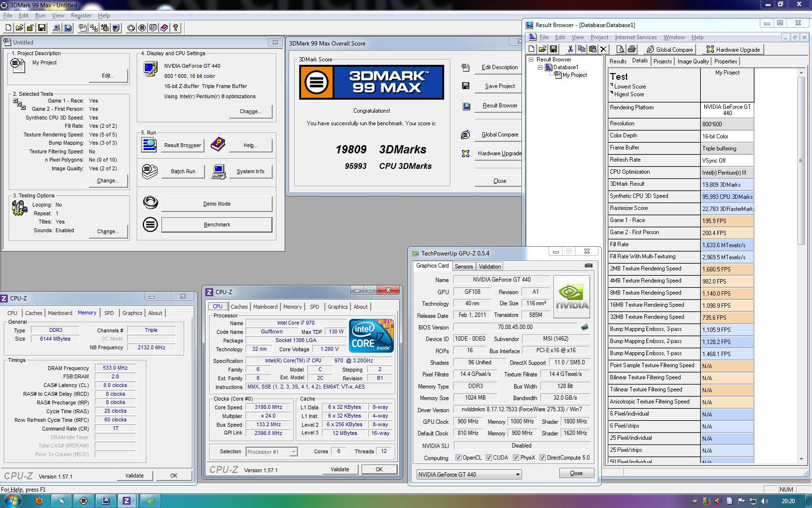Click Paste clipboard icon in Result Browser toolbar
This screenshot has height=508, width=812.
click(593, 49)
